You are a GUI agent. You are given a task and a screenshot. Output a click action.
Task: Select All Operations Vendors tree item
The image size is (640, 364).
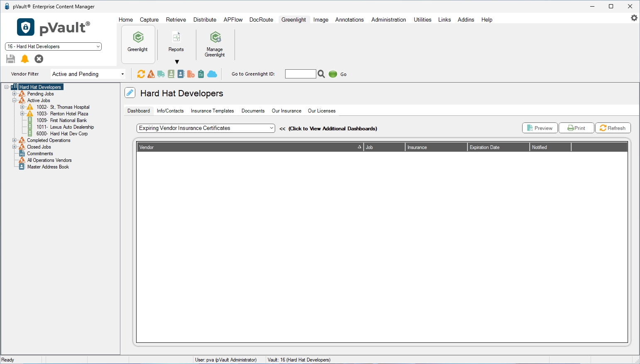pyautogui.click(x=49, y=160)
